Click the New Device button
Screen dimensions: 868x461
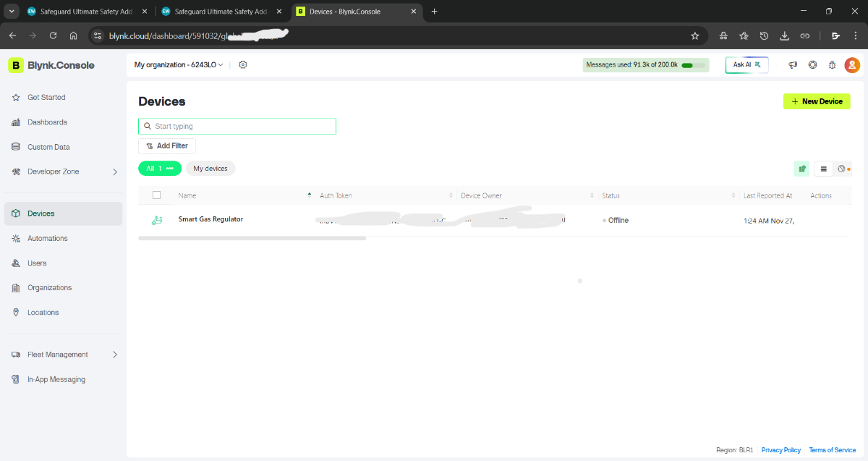(817, 101)
